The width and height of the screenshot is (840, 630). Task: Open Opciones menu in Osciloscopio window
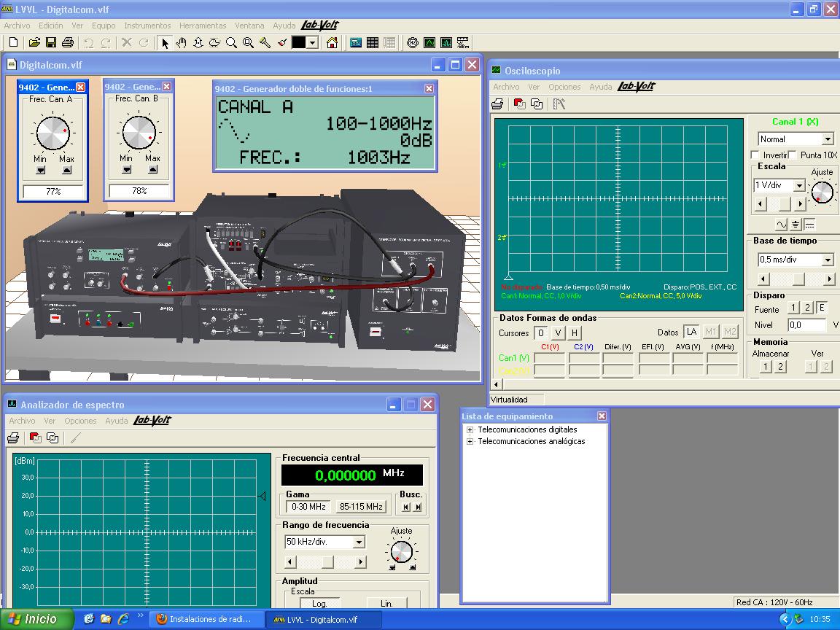(564, 87)
